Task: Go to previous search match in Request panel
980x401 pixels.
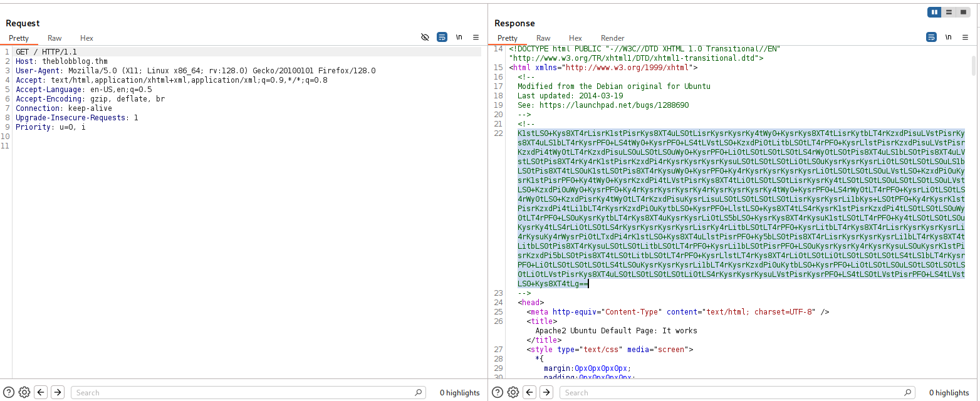Action: [41, 392]
